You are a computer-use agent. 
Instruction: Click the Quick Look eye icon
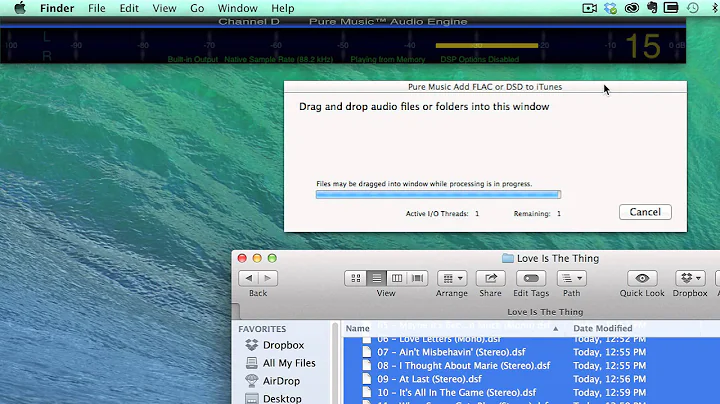tap(642, 278)
